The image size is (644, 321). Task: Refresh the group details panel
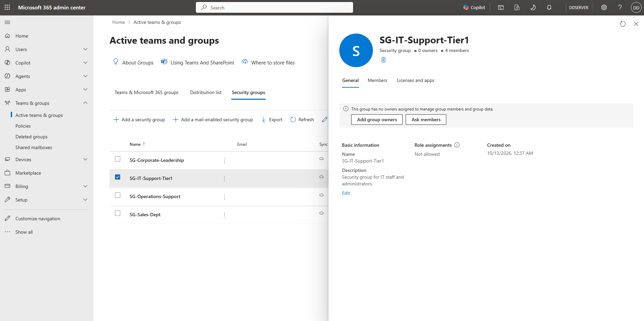click(623, 24)
